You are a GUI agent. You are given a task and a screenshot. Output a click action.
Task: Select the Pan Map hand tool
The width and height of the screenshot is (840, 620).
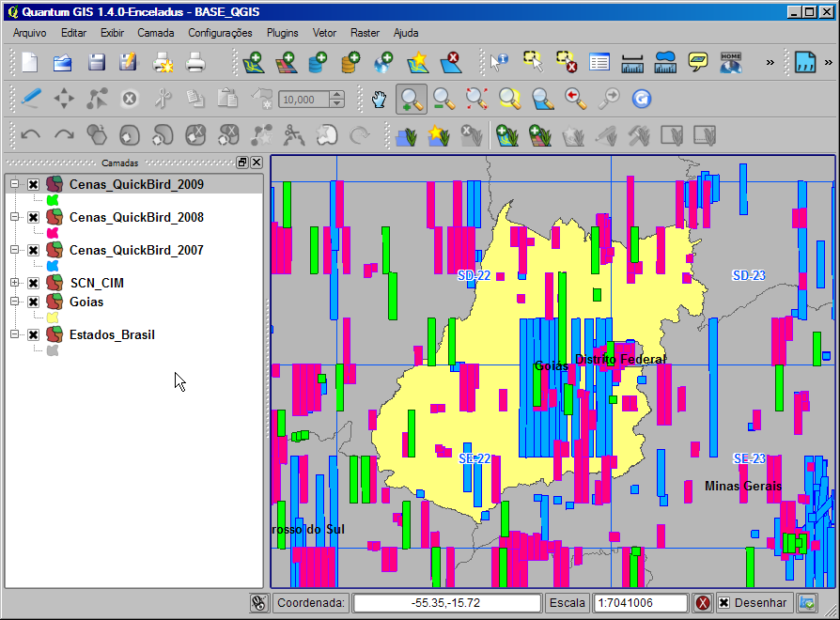(x=379, y=99)
